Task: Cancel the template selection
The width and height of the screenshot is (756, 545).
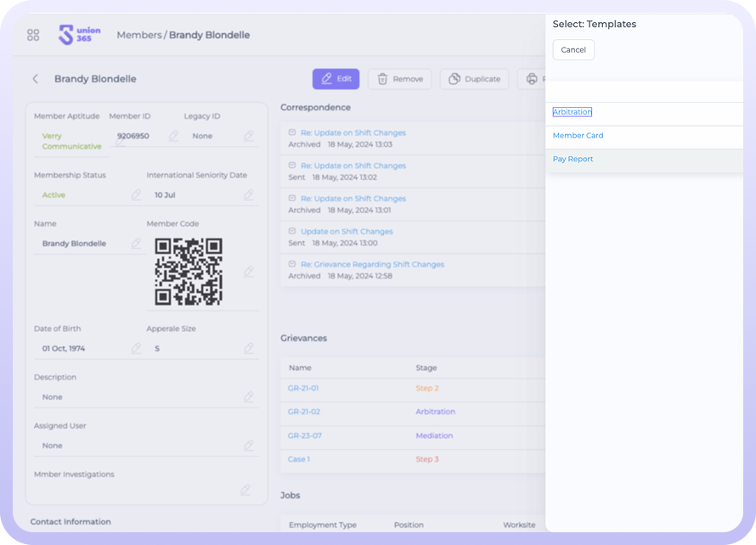Action: (x=573, y=50)
